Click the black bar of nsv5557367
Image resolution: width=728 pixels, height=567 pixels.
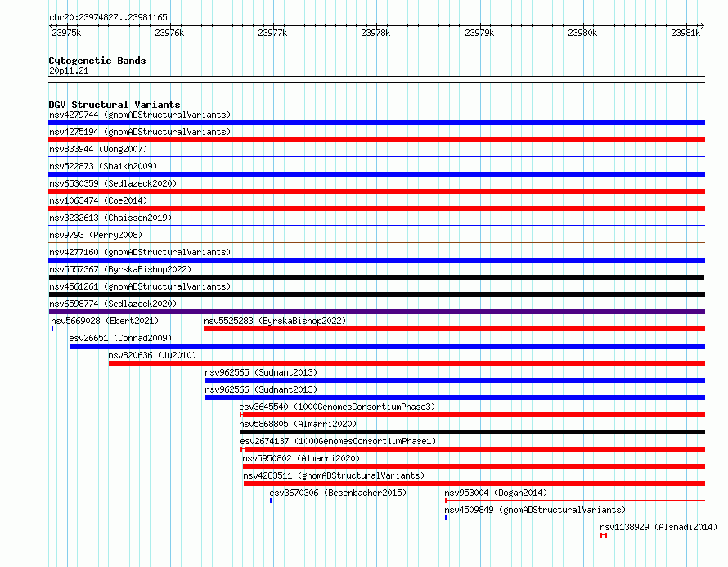pos(376,277)
